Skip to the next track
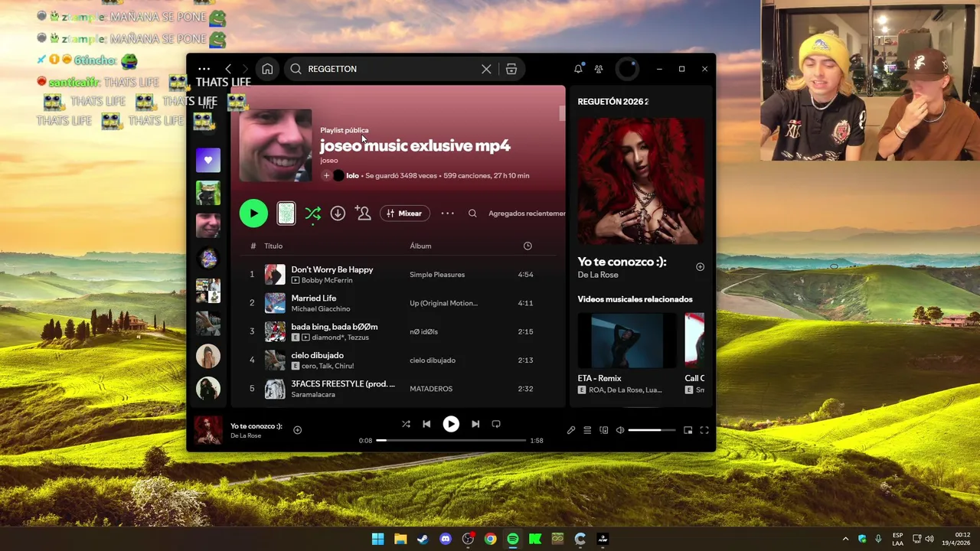 click(x=475, y=424)
